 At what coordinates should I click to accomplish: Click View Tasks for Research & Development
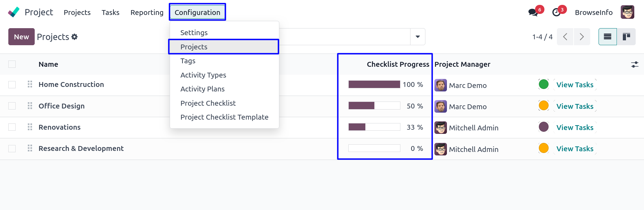coord(575,149)
